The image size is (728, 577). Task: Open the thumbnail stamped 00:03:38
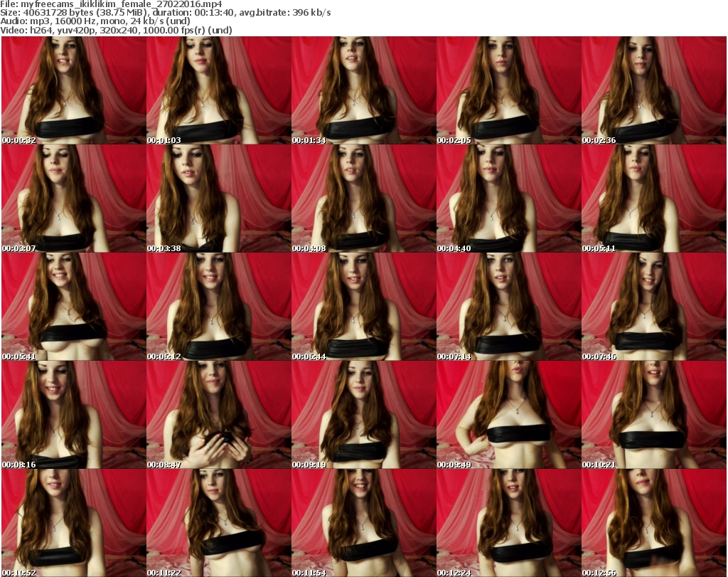tap(219, 198)
